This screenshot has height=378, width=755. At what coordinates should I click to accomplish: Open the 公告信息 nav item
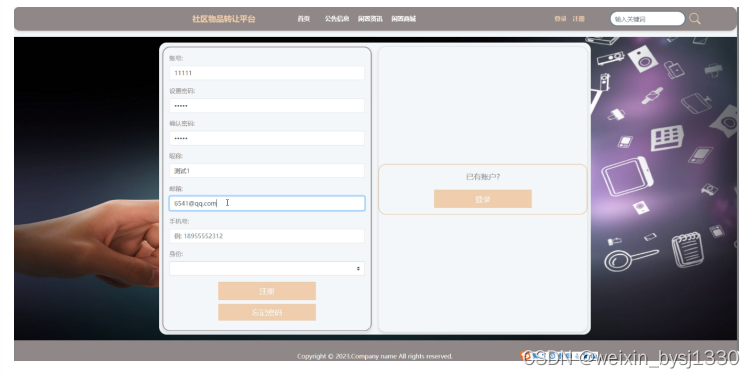(x=337, y=19)
